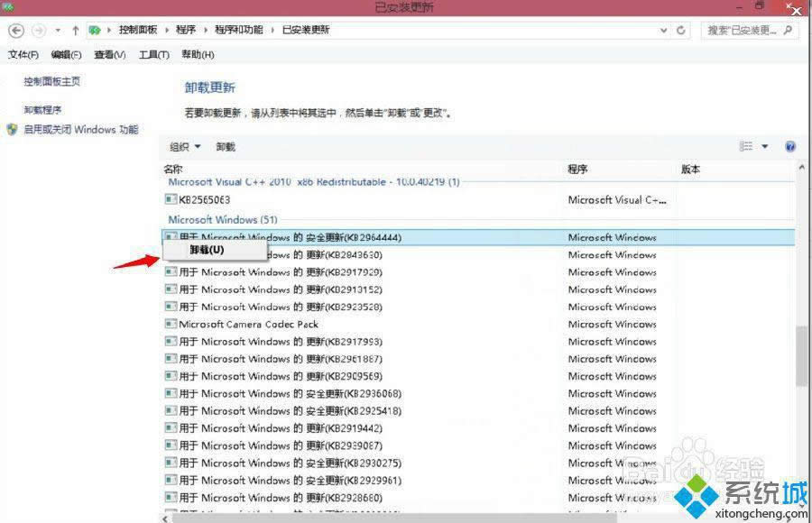Image resolution: width=812 pixels, height=523 pixels.
Task: Click the KB2565063 update icon
Action: [x=171, y=200]
